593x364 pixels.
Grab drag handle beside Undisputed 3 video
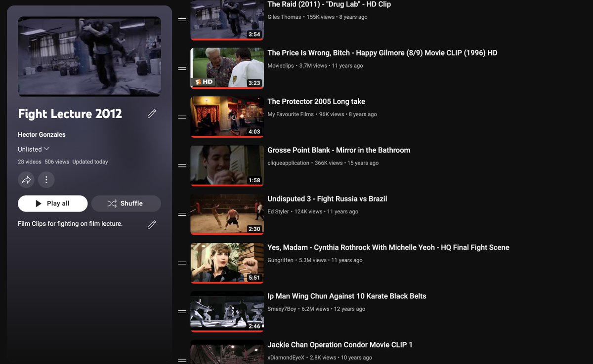[x=182, y=214]
